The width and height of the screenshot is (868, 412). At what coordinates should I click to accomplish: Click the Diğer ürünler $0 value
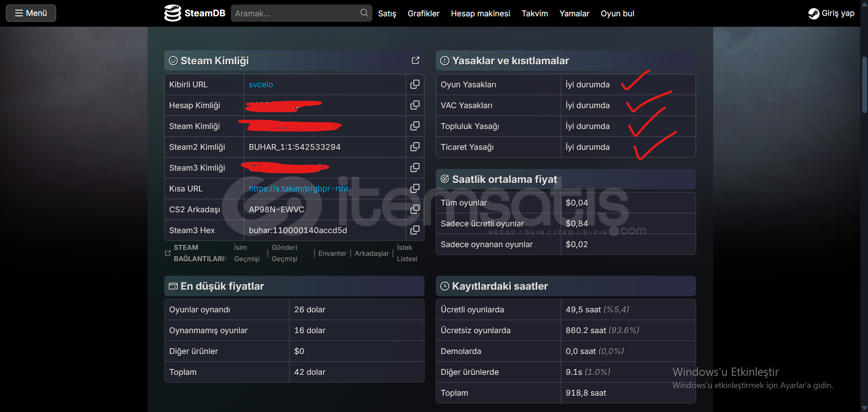click(299, 351)
